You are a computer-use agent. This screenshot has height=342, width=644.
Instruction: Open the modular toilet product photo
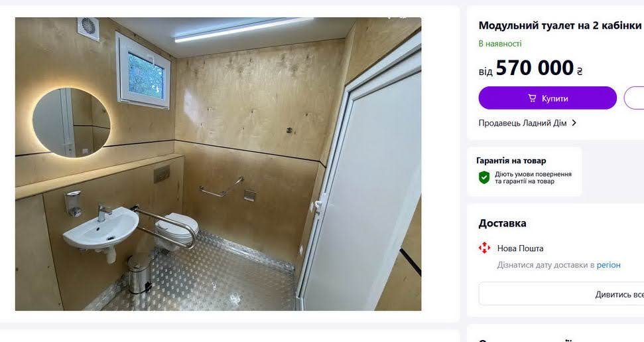[x=218, y=163]
